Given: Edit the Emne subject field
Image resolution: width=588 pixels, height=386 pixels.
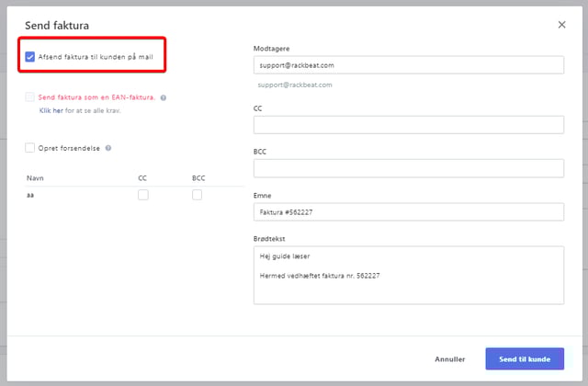Looking at the screenshot, I should click(408, 212).
